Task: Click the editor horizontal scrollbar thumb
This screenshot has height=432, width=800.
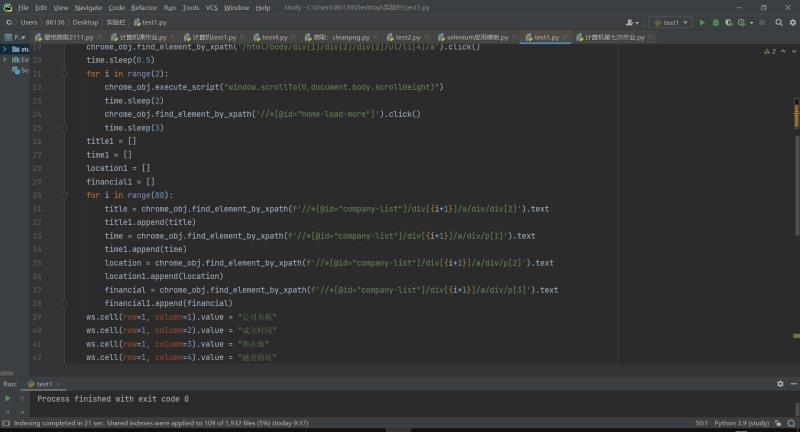Action: (7, 373)
